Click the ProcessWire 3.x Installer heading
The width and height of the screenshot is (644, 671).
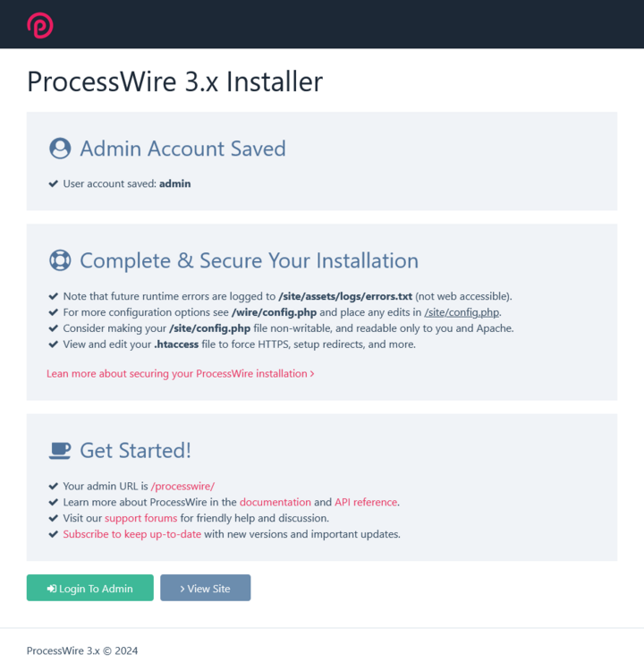click(174, 81)
